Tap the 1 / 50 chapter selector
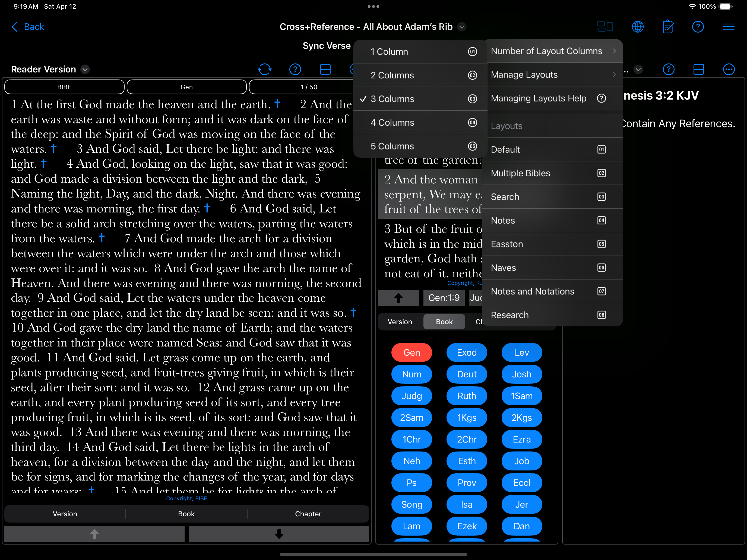 [309, 87]
